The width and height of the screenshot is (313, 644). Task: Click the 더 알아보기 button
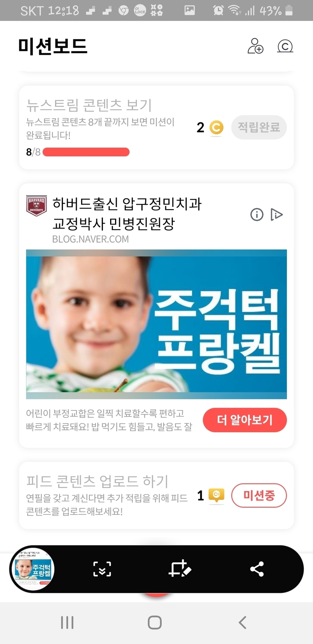(x=245, y=420)
